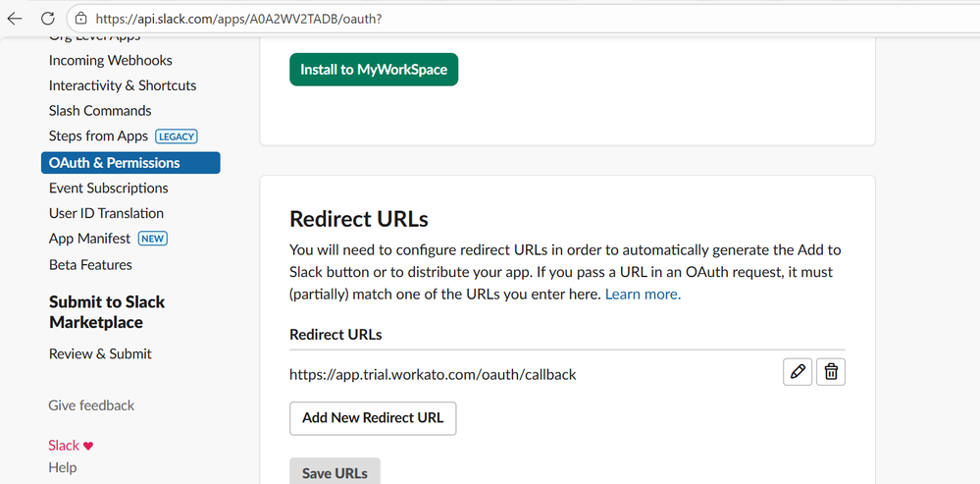Click the Save URLs button
980x484 pixels.
[x=335, y=472]
